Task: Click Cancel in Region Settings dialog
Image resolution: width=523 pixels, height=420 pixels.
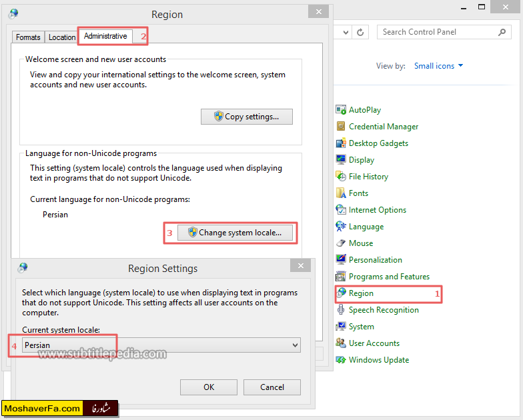Action: (272, 387)
